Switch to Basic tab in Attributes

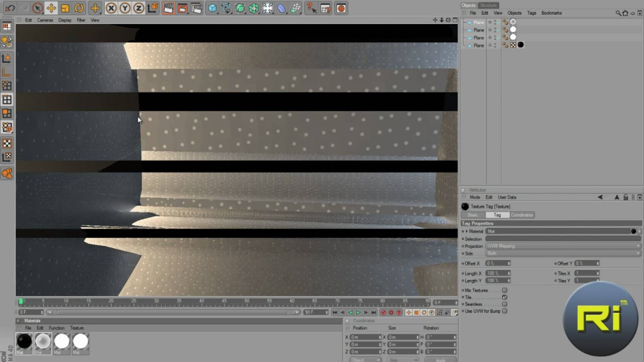click(x=473, y=215)
